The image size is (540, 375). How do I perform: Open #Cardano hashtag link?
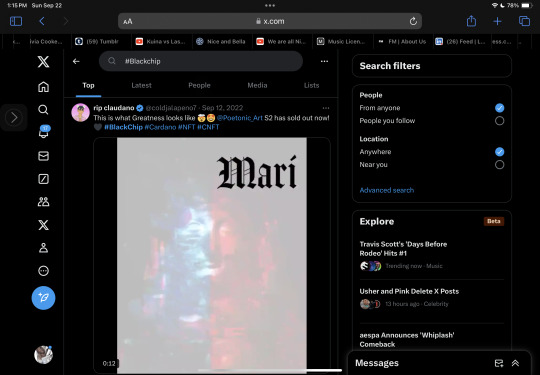tap(160, 127)
